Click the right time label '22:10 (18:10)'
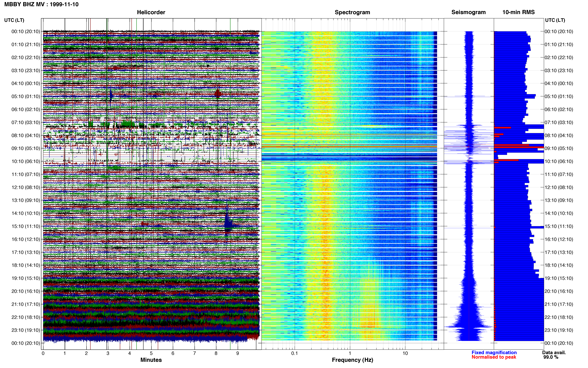Screen dimensions: 588x368 coord(559,317)
